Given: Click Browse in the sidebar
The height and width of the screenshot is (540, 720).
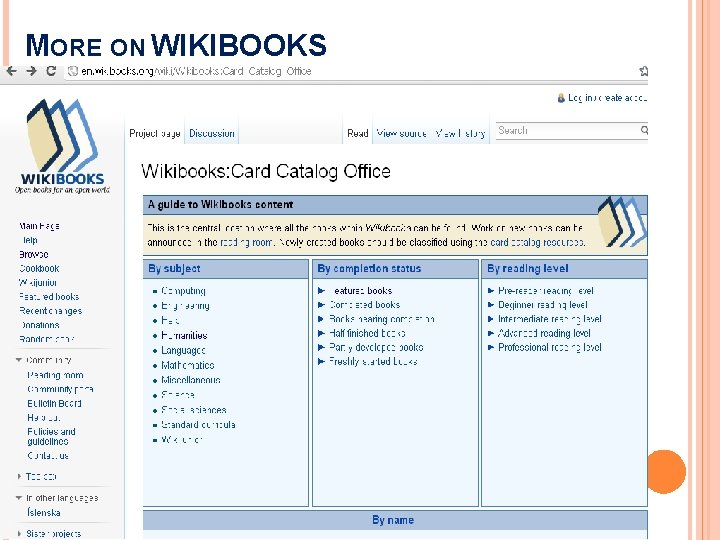Looking at the screenshot, I should click(x=34, y=254).
